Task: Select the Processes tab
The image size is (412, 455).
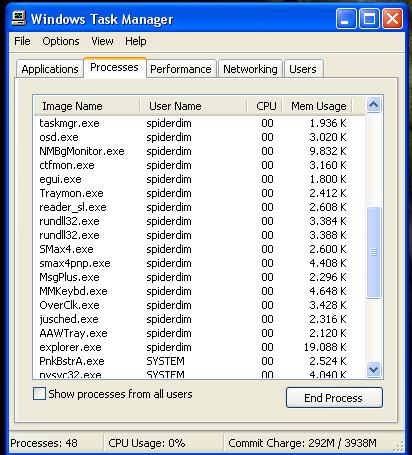Action: (x=114, y=67)
